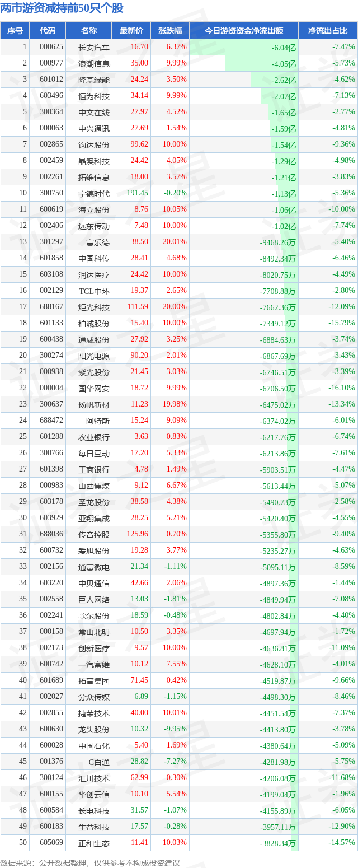Click the 名称 column header
This screenshot has height=868, width=358.
[x=88, y=31]
